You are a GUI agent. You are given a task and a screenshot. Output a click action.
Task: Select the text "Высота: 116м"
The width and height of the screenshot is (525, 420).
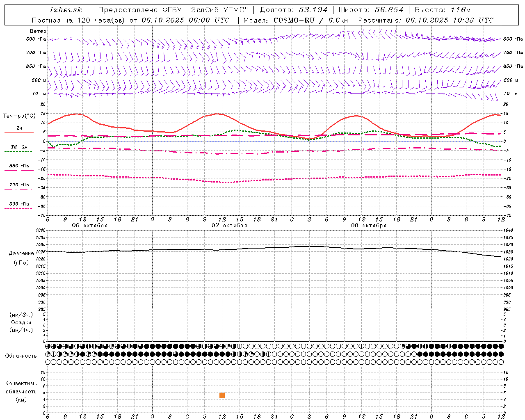(x=443, y=10)
